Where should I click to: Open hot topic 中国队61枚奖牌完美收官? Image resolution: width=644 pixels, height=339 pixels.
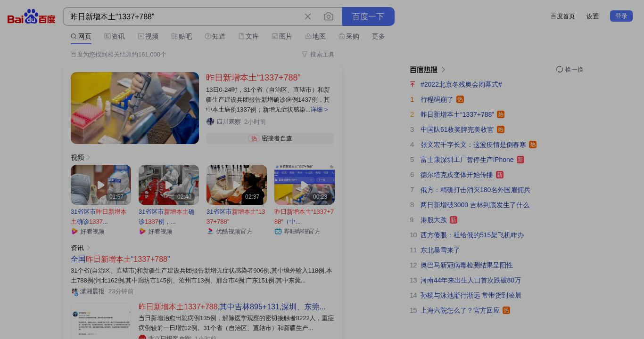[457, 129]
